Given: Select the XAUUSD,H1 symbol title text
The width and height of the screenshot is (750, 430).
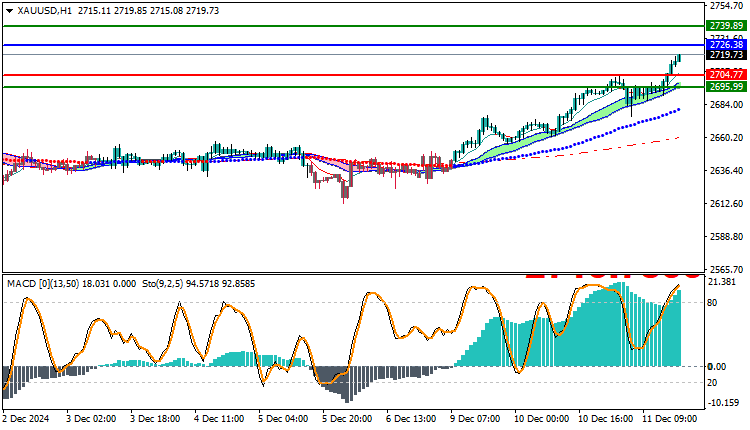Looking at the screenshot, I should pos(44,11).
